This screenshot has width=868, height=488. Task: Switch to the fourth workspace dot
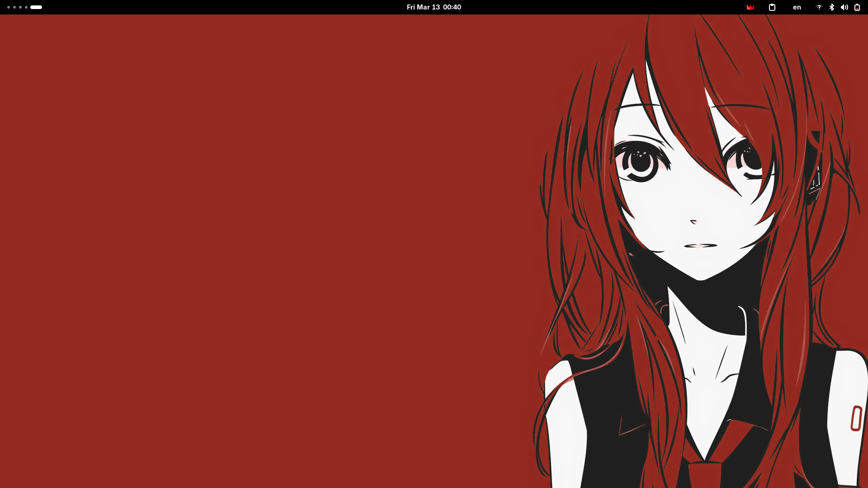pos(26,7)
